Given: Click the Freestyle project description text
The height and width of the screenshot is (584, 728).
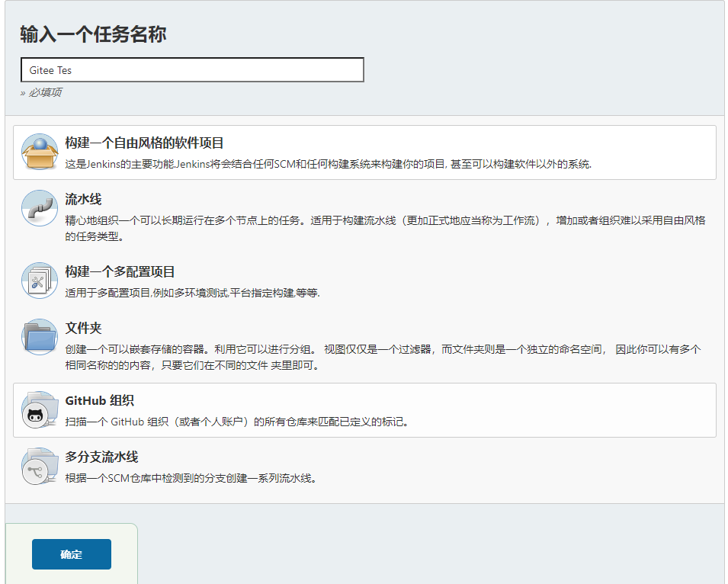Looking at the screenshot, I should point(328,164).
